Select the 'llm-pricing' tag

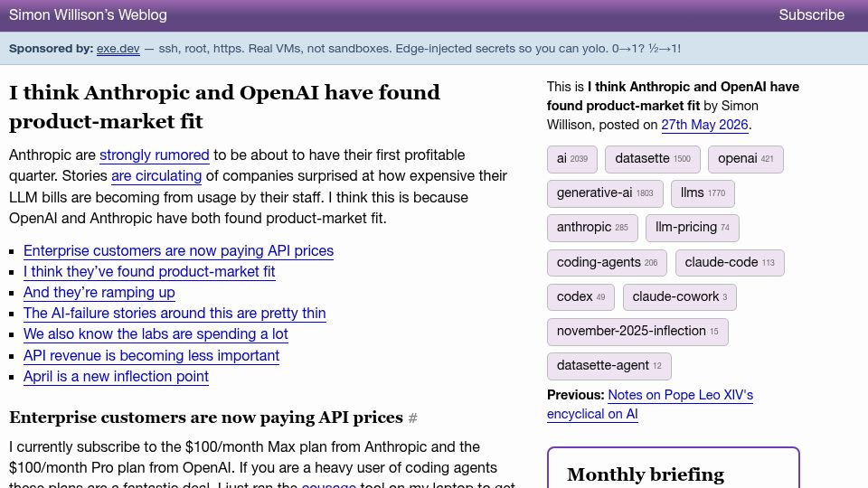tap(693, 228)
